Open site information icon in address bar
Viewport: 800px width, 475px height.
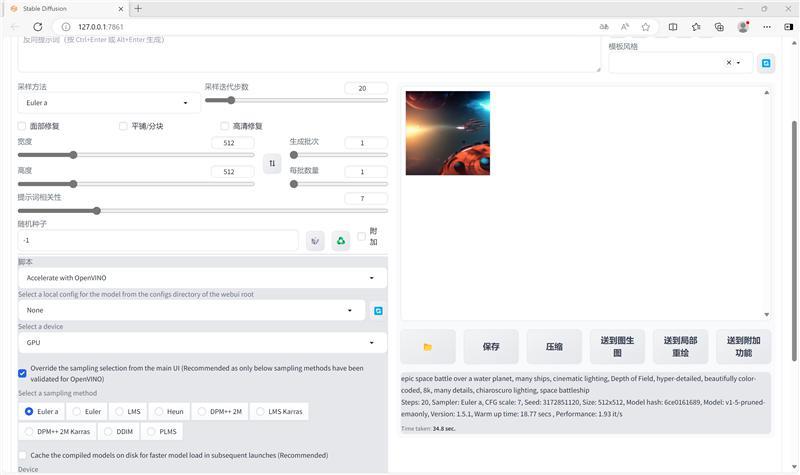pyautogui.click(x=66, y=27)
